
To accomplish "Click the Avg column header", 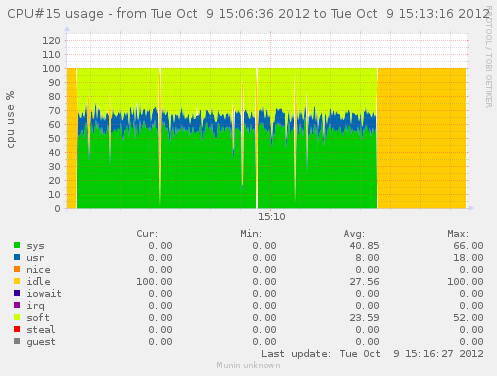I will click(354, 234).
